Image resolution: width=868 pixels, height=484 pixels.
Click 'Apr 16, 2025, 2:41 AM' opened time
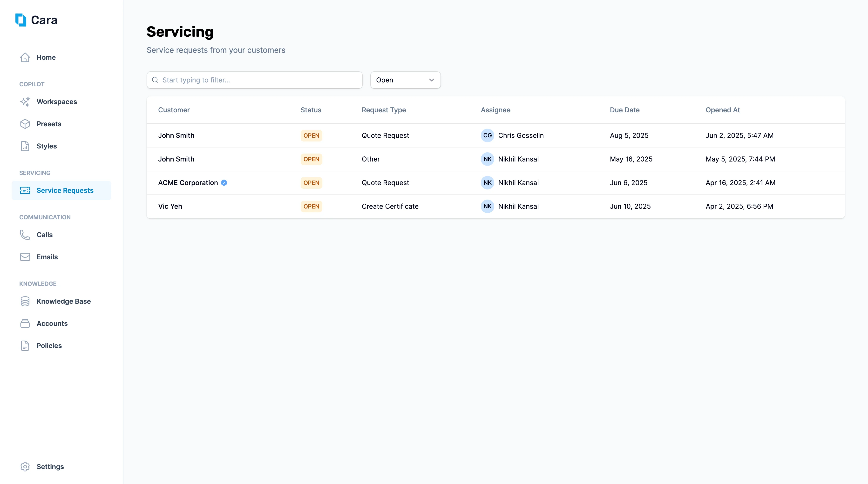click(x=740, y=183)
